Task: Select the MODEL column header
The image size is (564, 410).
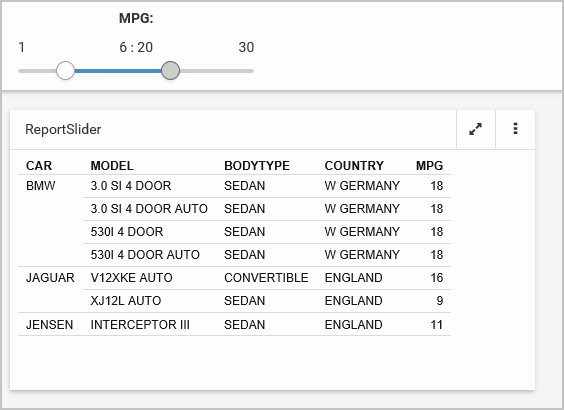Action: 112,166
